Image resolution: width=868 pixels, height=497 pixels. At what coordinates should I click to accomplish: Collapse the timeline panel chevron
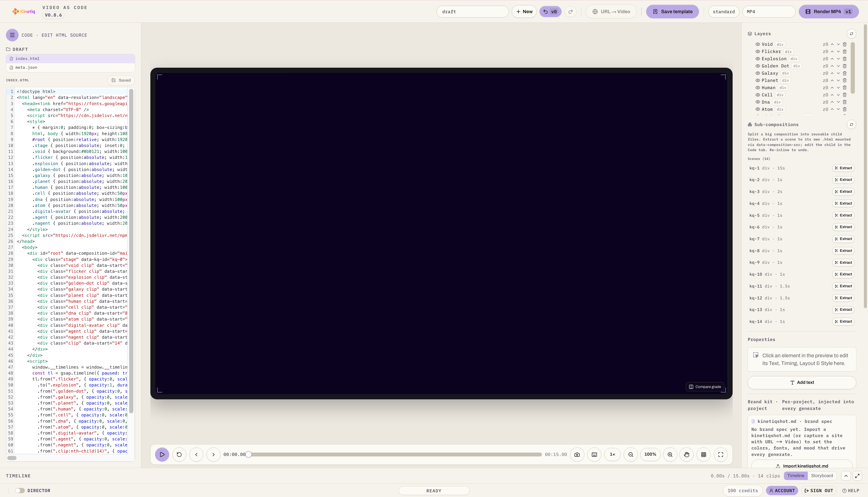[846, 476]
